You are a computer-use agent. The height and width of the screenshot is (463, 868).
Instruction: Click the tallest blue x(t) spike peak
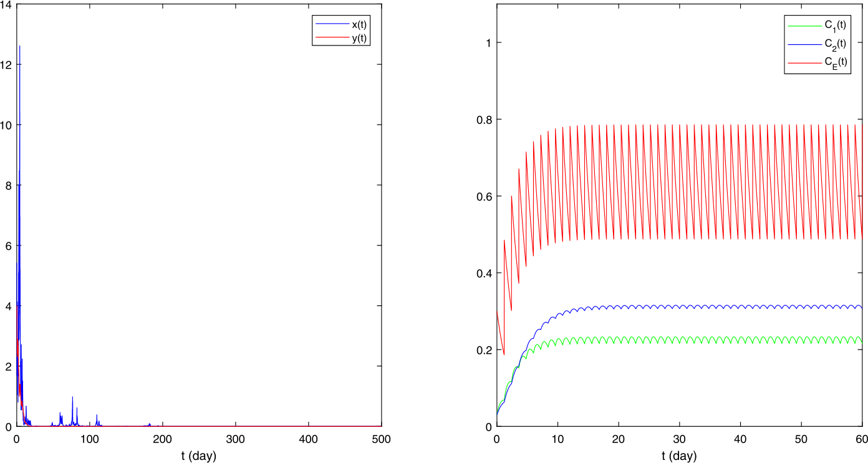coord(19,46)
